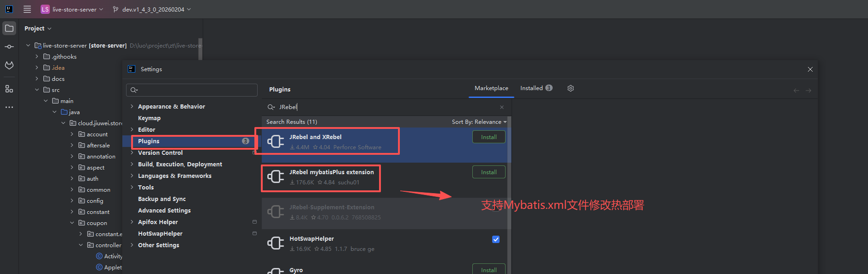Image resolution: width=868 pixels, height=274 pixels.
Task: Open the GitLab cat-face tool icon
Action: (x=9, y=65)
